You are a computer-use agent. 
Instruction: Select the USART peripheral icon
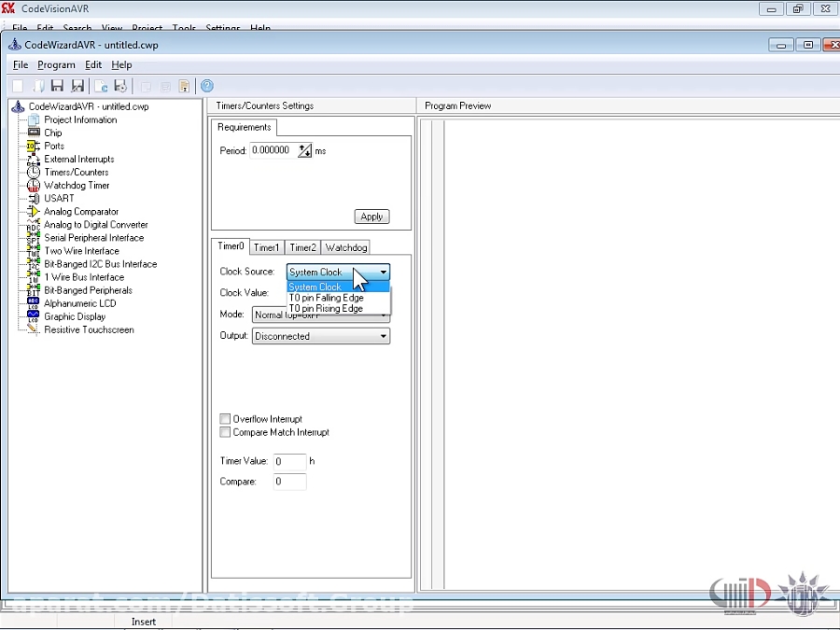point(33,198)
